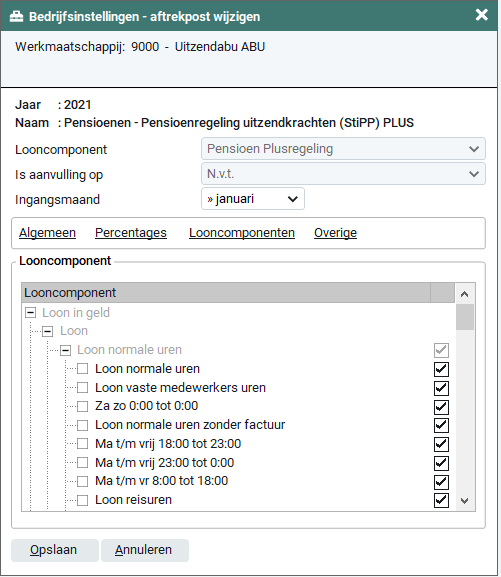Toggle right checkbox for Ma t/m vrij 18:00 tot 23:00
The height and width of the screenshot is (577, 501).
point(441,444)
